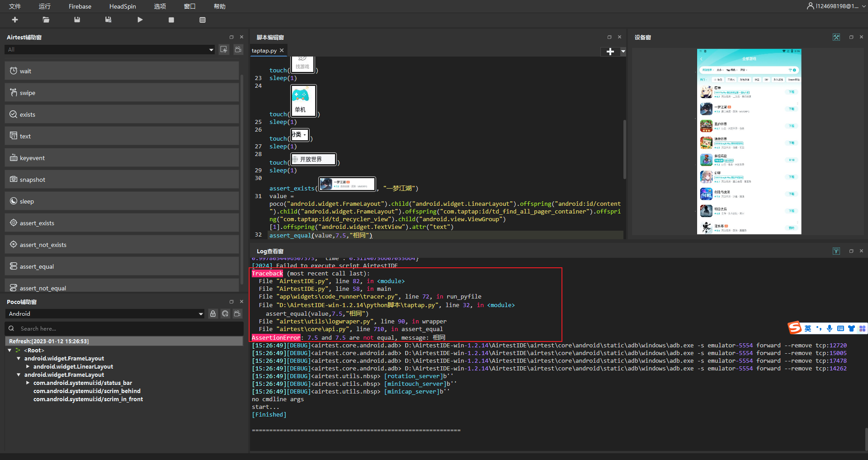
Task: Open the 帮助 menu
Action: coord(220,6)
